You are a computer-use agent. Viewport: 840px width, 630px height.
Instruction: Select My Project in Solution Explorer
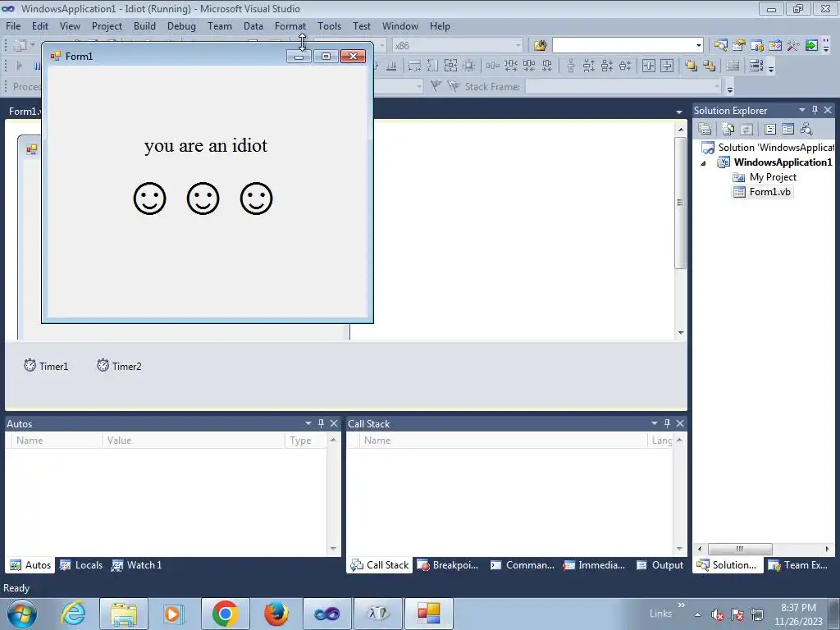[x=765, y=177]
